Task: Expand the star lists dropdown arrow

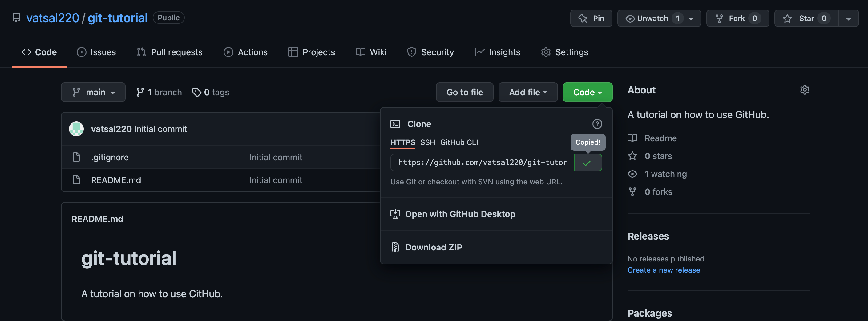Action: (x=849, y=19)
